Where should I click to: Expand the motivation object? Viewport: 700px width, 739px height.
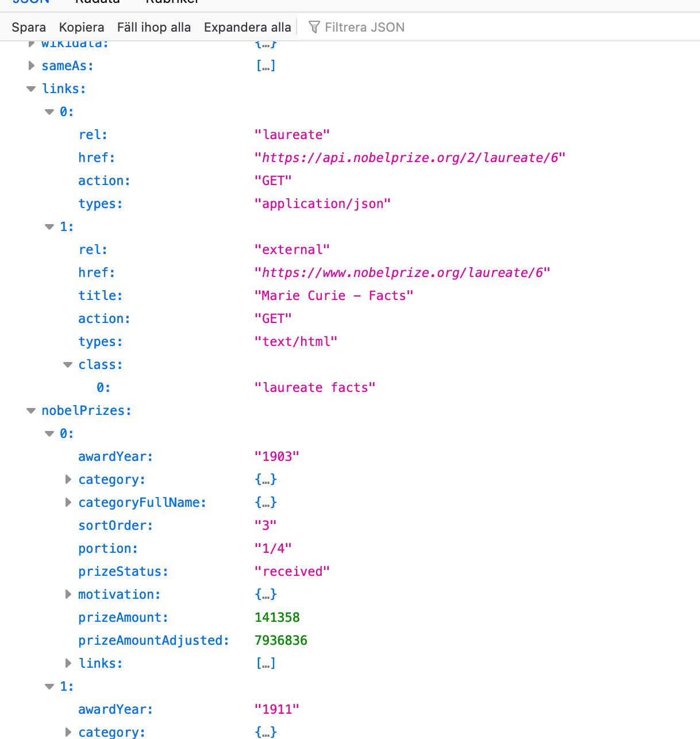pyautogui.click(x=68, y=595)
